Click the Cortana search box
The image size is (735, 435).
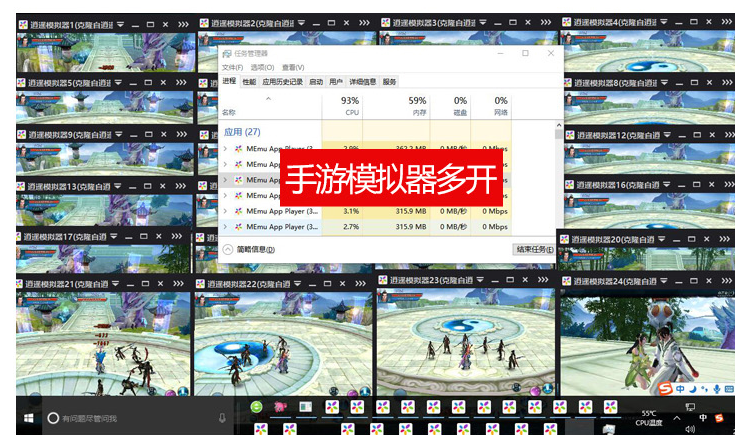pyautogui.click(x=138, y=418)
